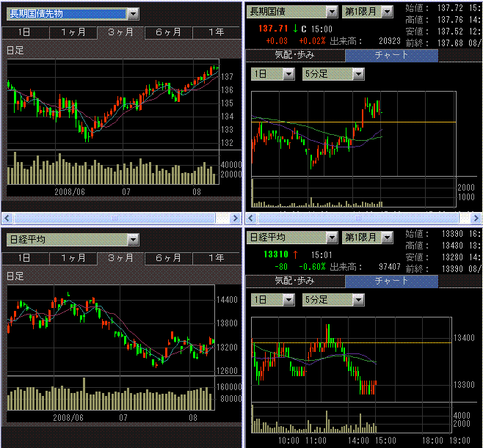Open the 日経平均 dropdown in the lower-left panel
This screenshot has height=448, width=483.
pyautogui.click(x=133, y=240)
